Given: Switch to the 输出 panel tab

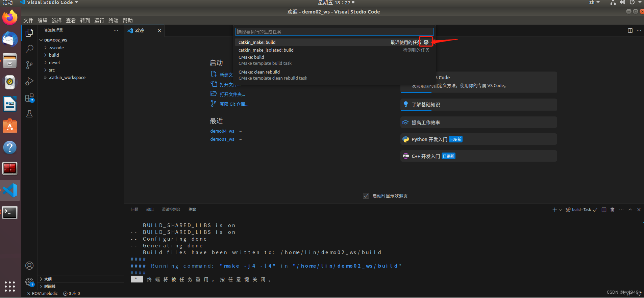Looking at the screenshot, I should (x=150, y=210).
